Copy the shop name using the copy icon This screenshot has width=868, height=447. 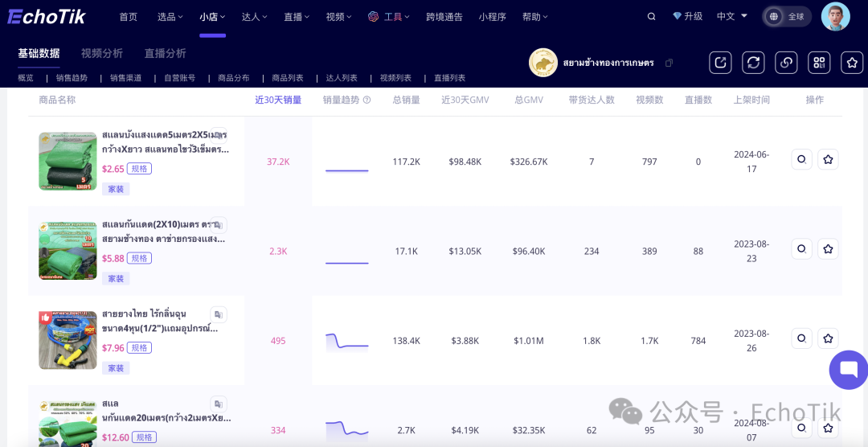pos(669,63)
